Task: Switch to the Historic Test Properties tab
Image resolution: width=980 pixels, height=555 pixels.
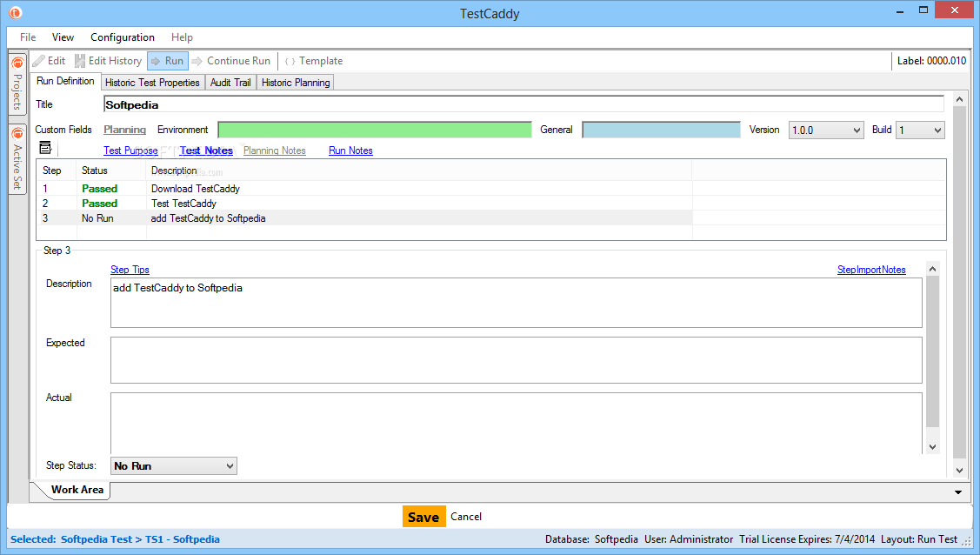Action: [x=152, y=83]
